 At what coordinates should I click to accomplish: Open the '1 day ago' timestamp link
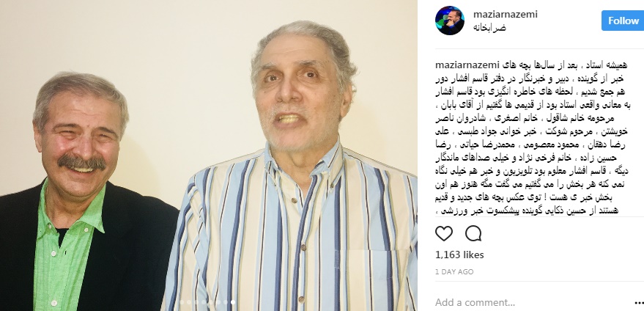[x=454, y=272]
